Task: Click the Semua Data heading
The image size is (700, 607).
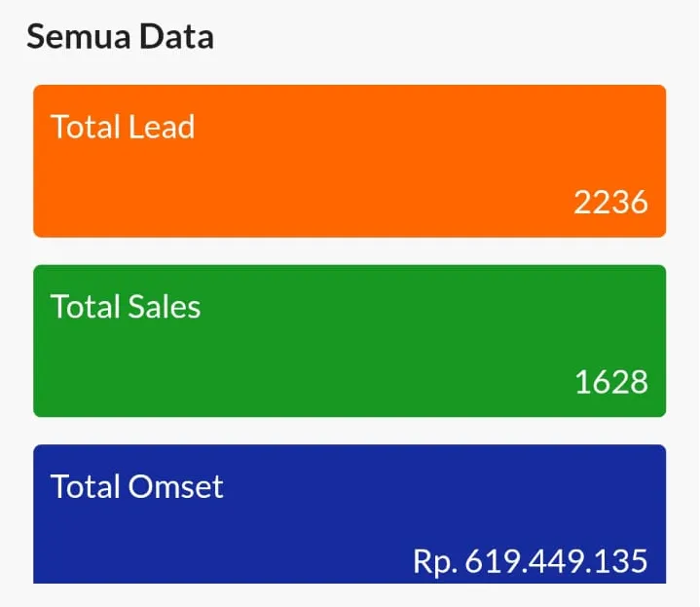Action: tap(120, 36)
